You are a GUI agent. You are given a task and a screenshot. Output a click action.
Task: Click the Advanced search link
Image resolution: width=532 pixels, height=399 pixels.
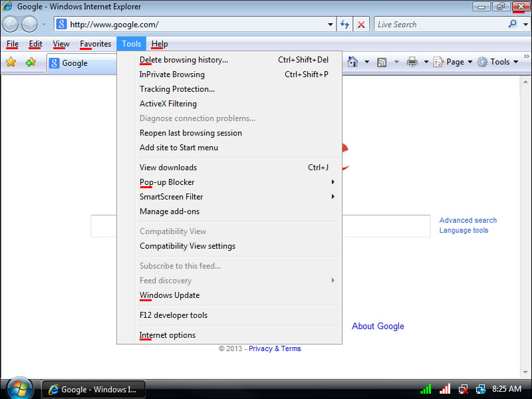(x=467, y=220)
